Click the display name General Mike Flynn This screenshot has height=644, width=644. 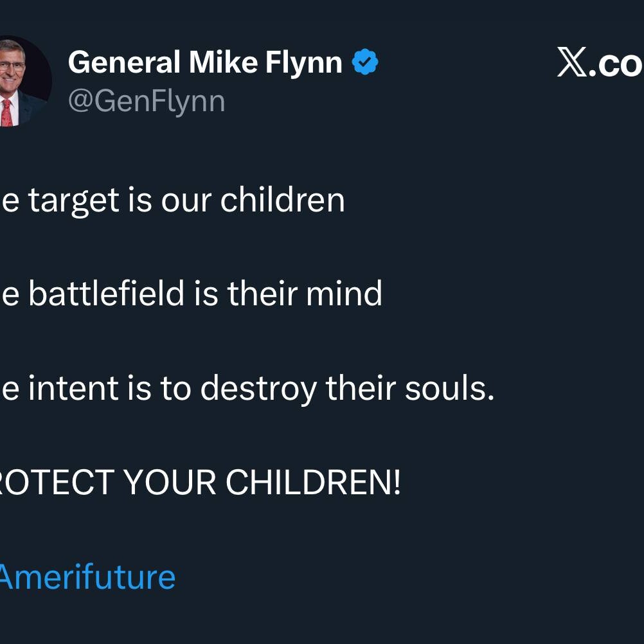click(x=205, y=63)
